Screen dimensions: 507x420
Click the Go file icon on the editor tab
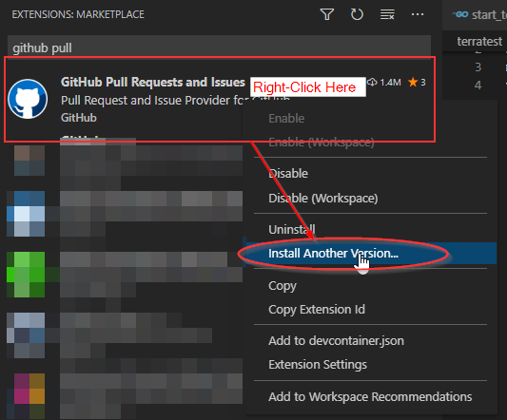pyautogui.click(x=460, y=14)
